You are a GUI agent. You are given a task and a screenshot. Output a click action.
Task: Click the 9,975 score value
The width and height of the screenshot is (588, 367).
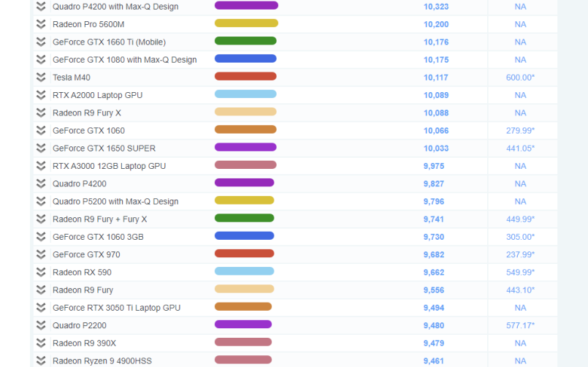[x=434, y=166]
